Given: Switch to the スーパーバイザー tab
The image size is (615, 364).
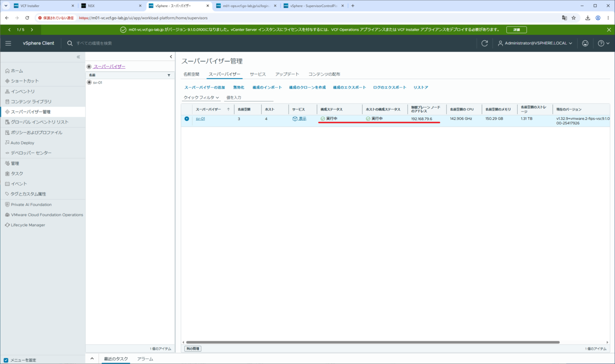Looking at the screenshot, I should point(224,74).
